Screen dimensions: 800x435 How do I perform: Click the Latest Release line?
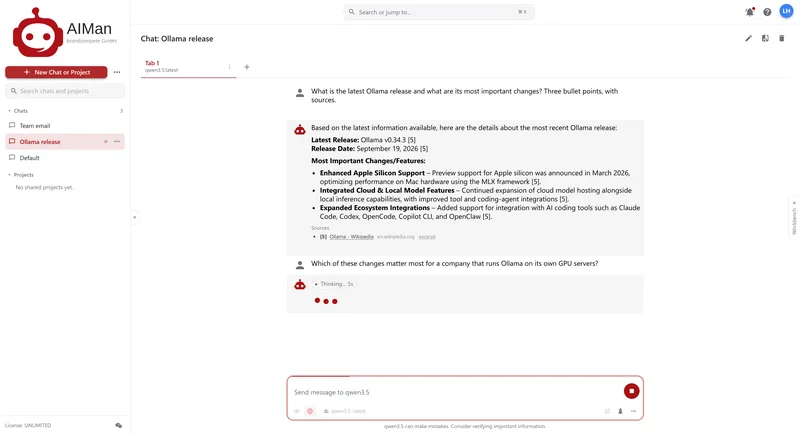pyautogui.click(x=363, y=140)
